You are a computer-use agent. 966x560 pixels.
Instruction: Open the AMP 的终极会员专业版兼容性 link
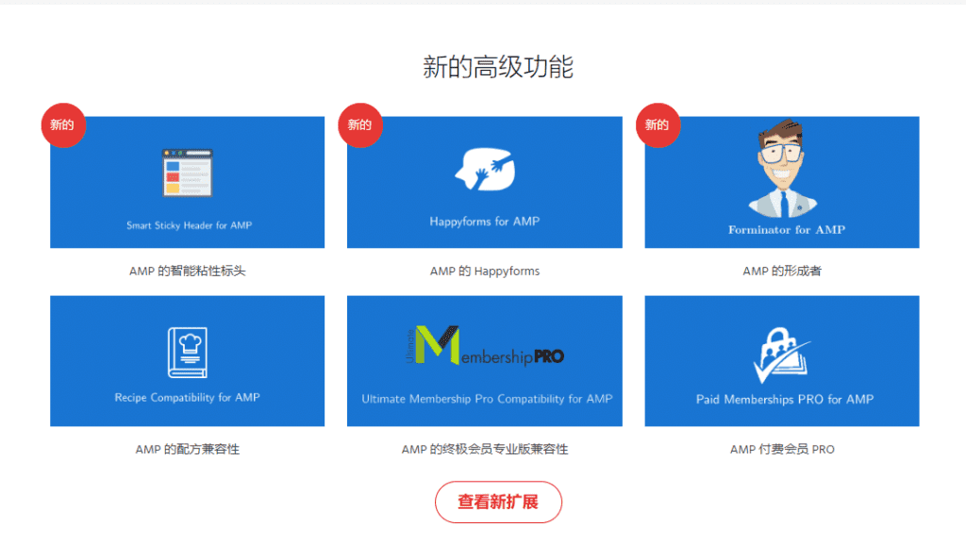pos(485,450)
